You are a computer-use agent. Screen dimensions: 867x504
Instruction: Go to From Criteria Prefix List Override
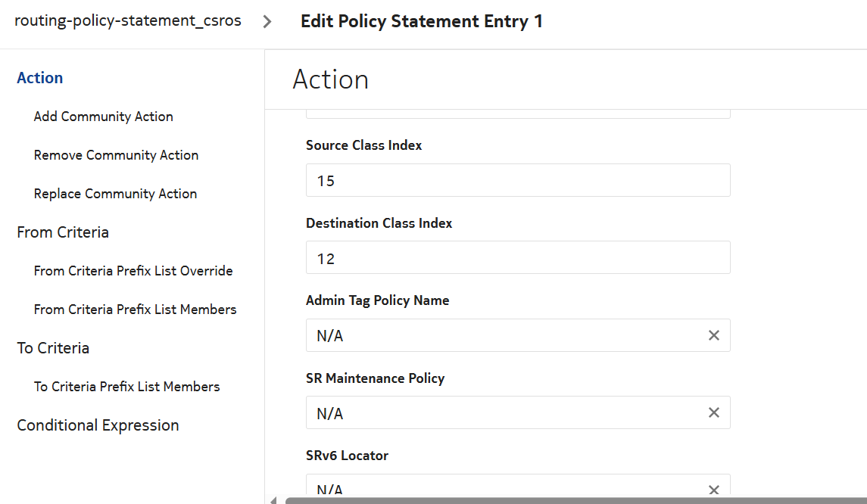pyautogui.click(x=133, y=271)
